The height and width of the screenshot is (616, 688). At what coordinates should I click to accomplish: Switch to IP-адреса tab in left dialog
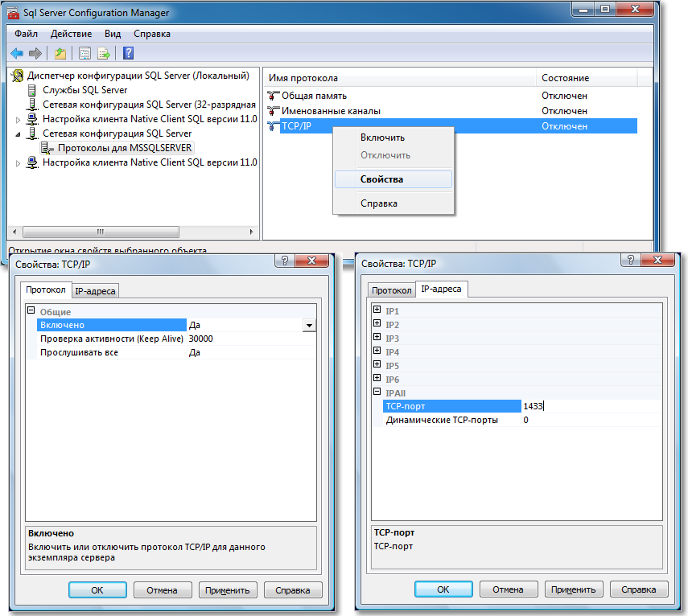pyautogui.click(x=95, y=291)
